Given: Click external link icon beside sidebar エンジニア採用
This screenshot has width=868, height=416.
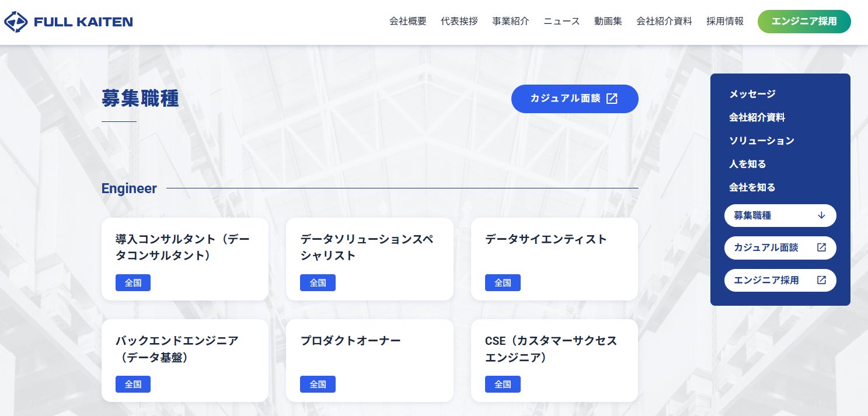Looking at the screenshot, I should pos(821,280).
